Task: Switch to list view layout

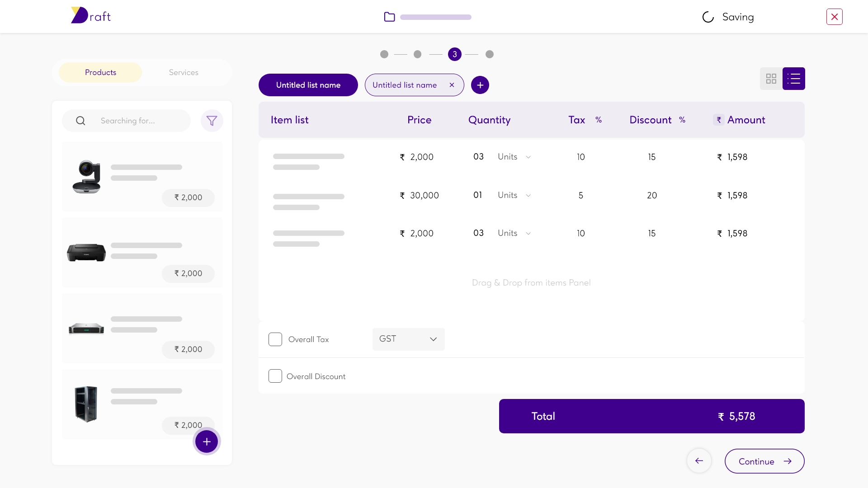Action: [x=793, y=79]
